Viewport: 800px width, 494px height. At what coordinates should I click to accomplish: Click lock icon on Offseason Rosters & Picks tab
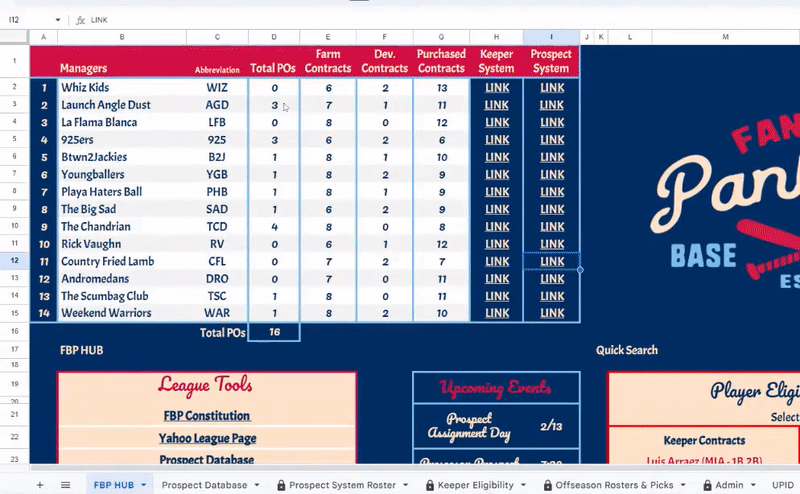[x=547, y=485]
